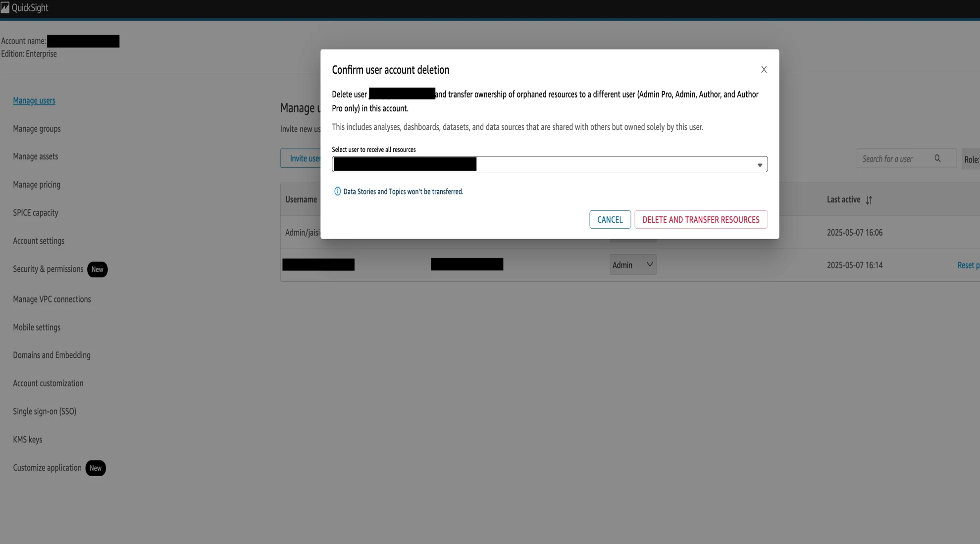This screenshot has height=544, width=980.
Task: Select Manage pricing
Action: click(x=37, y=185)
